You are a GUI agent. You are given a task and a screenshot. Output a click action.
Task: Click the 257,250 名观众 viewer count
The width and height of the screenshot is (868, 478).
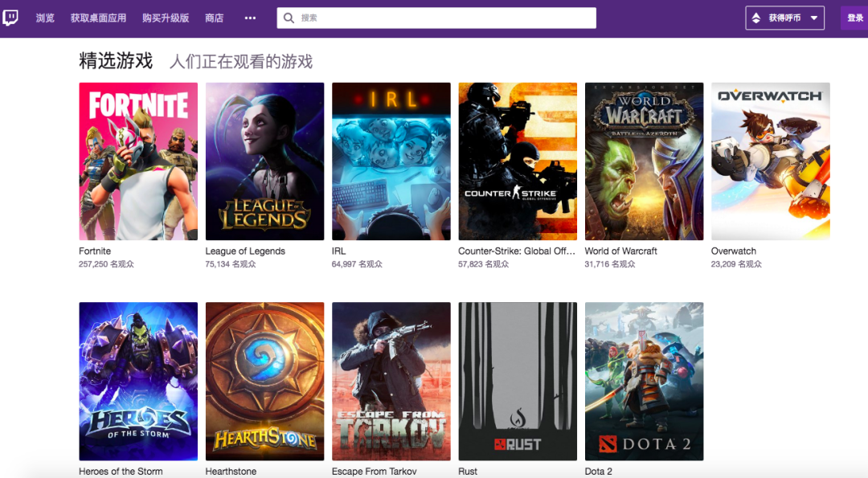coord(106,264)
